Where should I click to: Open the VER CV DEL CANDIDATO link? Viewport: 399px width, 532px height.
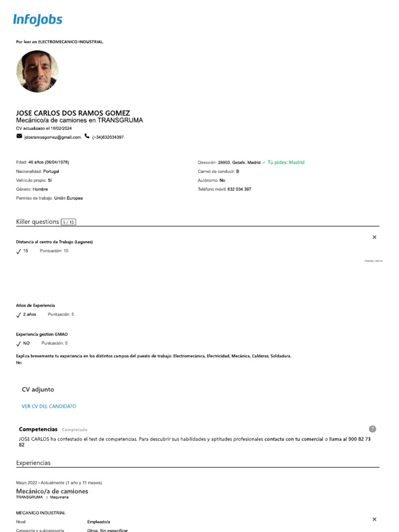coord(49,406)
